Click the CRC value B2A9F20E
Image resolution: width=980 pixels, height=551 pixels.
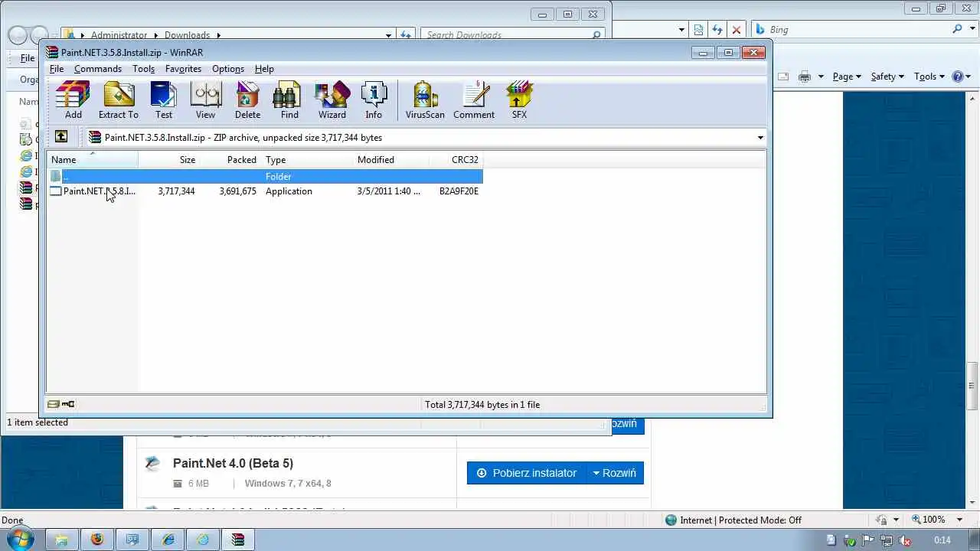click(459, 191)
